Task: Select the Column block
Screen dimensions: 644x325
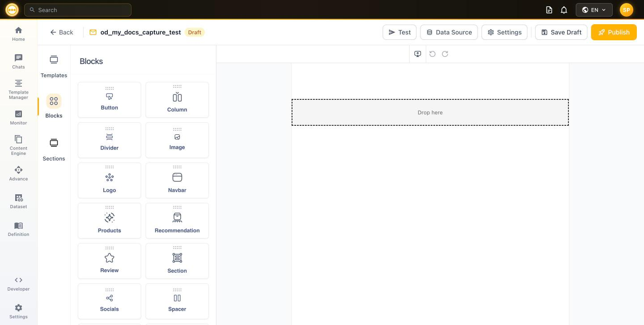Action: click(177, 100)
